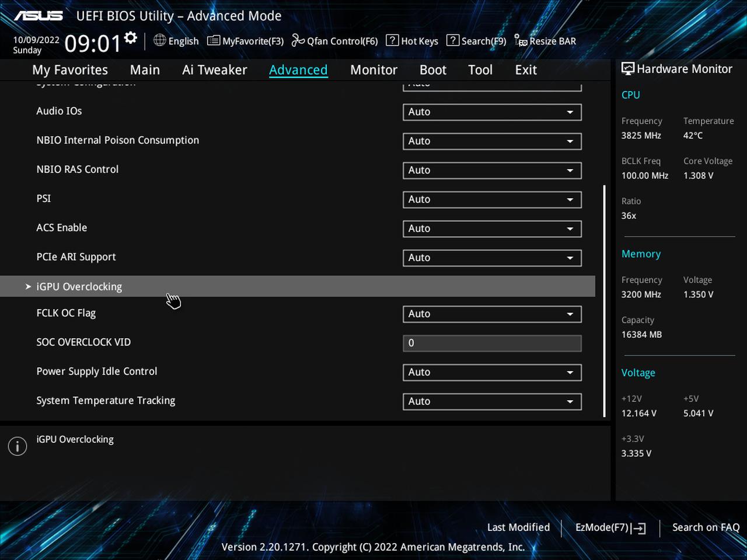Click the Hardware Monitor display icon

tap(628, 69)
